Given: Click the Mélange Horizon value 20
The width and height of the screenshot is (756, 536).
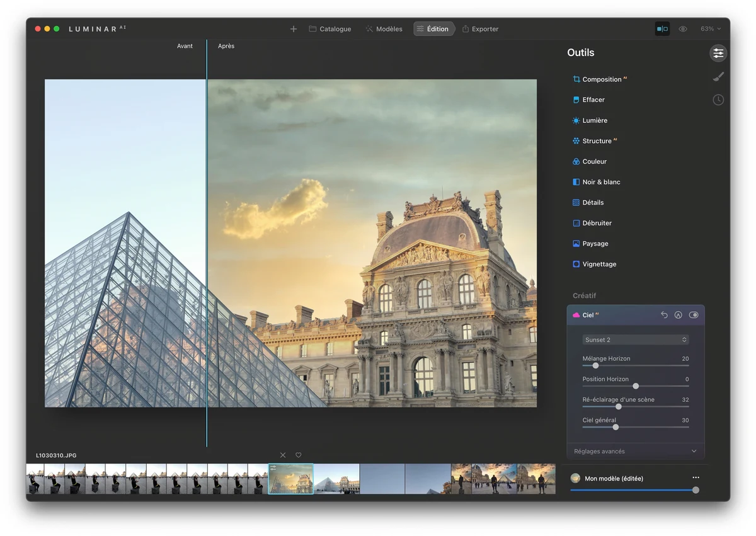Looking at the screenshot, I should [x=685, y=358].
